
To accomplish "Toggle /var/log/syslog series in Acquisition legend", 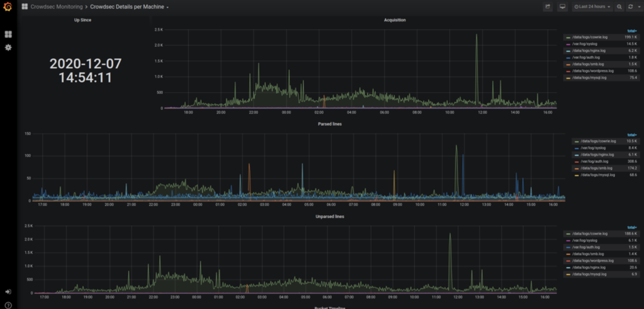I will point(585,44).
